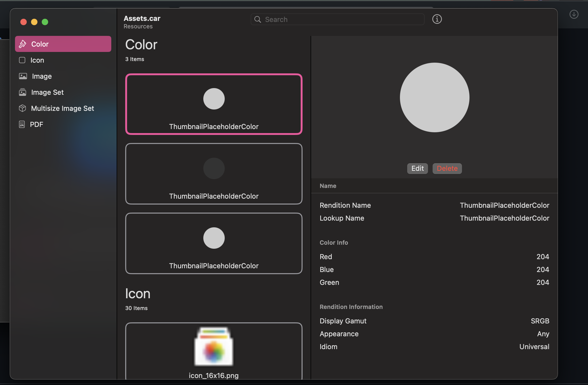Switch to the Multisize Image Set category
Screen dimensions: 588x385
click(x=63, y=108)
